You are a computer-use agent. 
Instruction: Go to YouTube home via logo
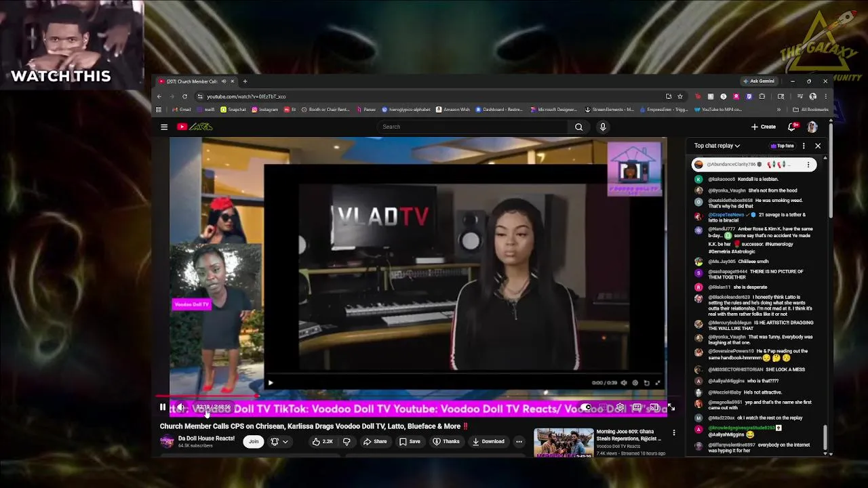coord(195,127)
